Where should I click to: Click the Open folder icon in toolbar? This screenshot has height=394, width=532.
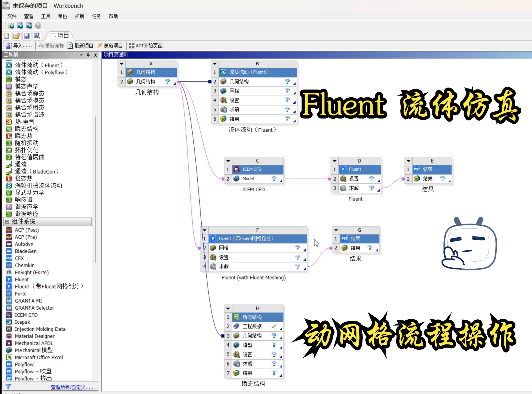pyautogui.click(x=17, y=36)
